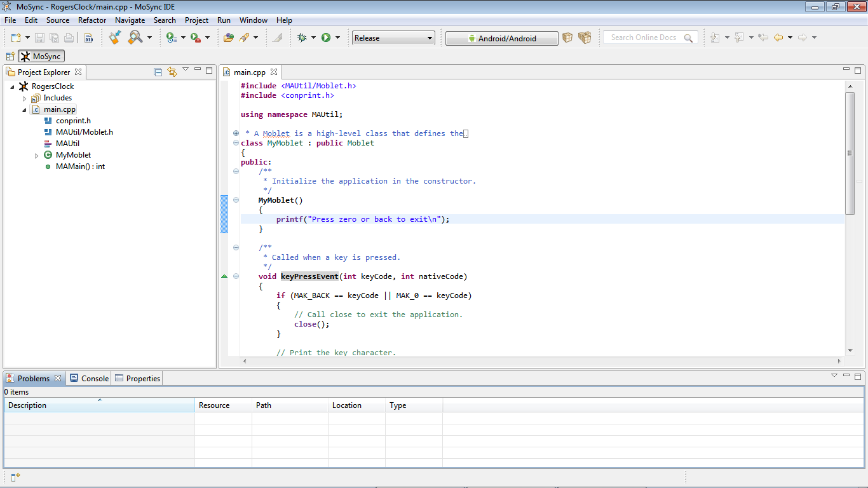
Task: Click the Print toolbar icon
Action: pos(69,38)
